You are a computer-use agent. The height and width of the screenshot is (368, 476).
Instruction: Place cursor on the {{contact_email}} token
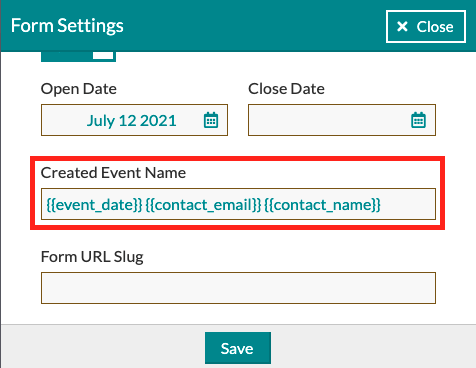203,205
